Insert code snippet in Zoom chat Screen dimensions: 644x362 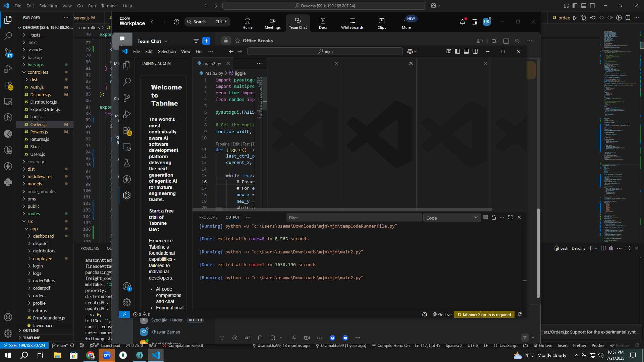tap(320, 338)
